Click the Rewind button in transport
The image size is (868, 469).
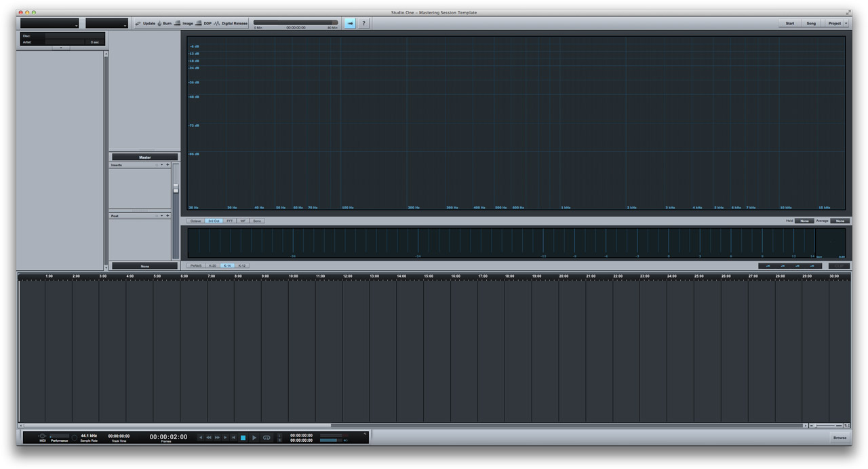[x=209, y=438]
